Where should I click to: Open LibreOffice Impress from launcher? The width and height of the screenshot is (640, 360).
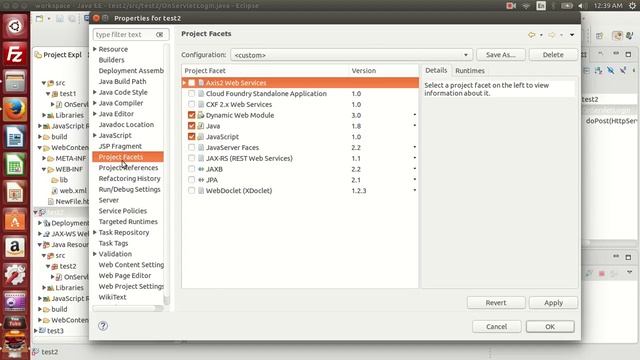coord(15,192)
